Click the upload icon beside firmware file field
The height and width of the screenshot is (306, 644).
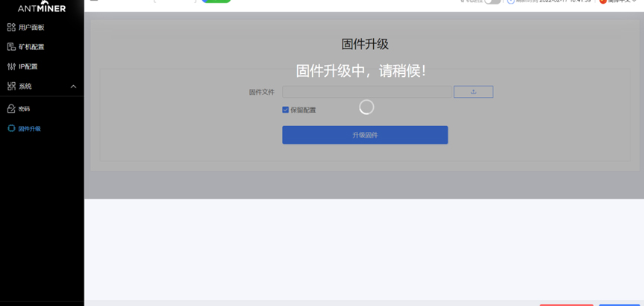tap(473, 92)
